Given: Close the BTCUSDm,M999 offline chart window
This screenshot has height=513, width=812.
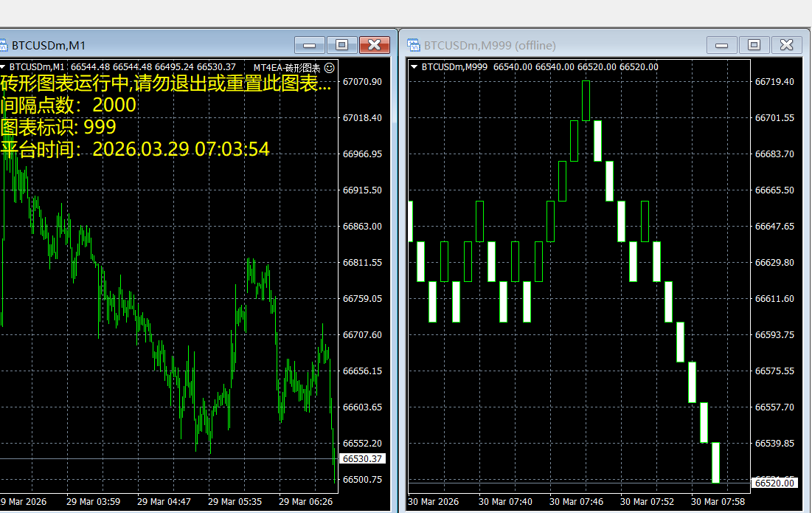Looking at the screenshot, I should coord(786,45).
